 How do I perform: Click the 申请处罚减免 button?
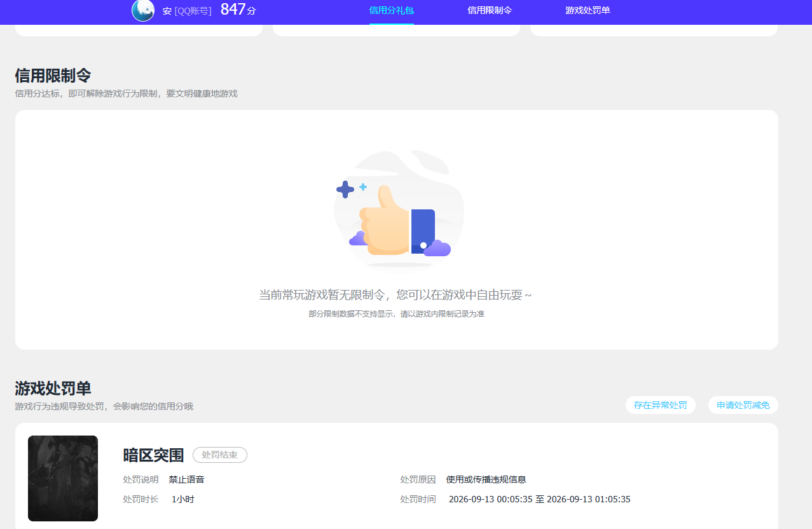click(x=743, y=405)
